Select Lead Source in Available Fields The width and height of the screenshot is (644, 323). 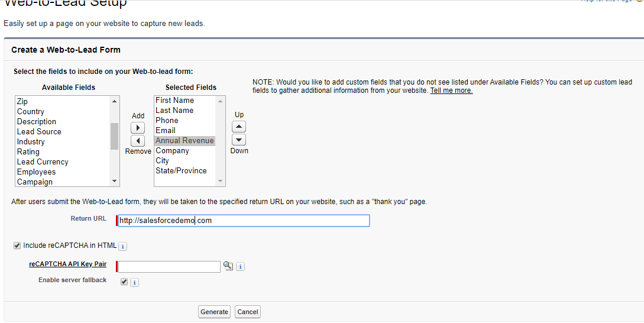[x=39, y=131]
